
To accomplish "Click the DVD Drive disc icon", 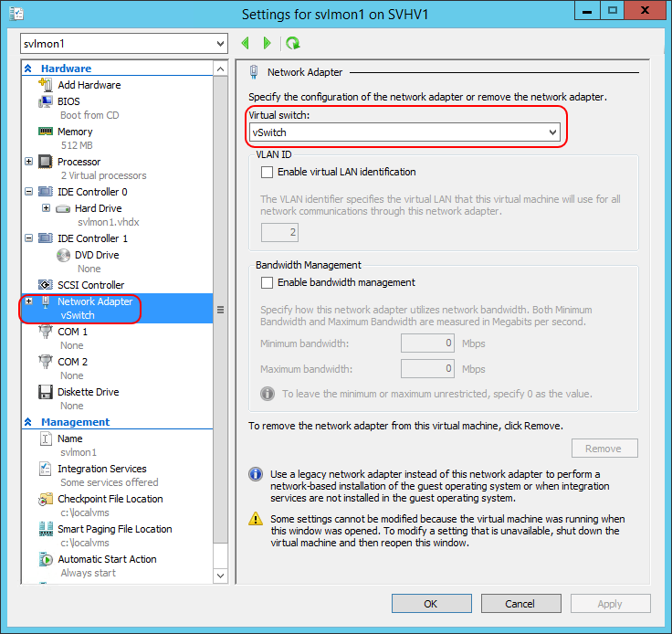I will (63, 255).
